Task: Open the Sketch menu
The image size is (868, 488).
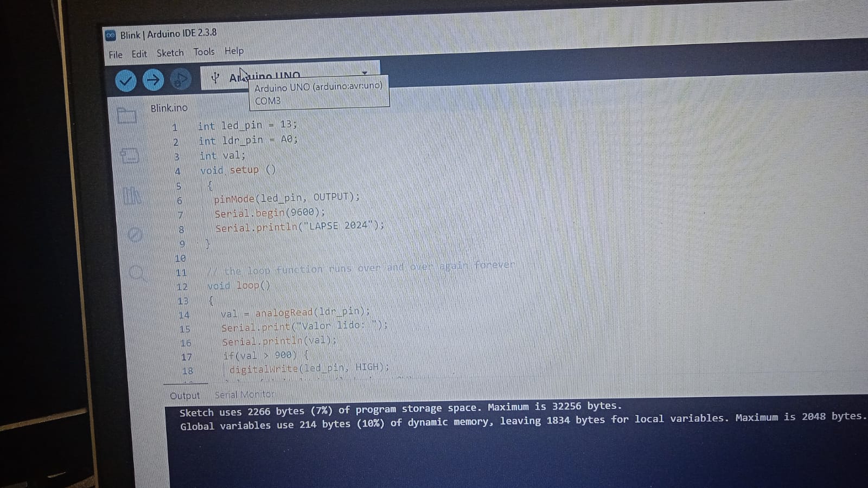Action: pyautogui.click(x=170, y=53)
